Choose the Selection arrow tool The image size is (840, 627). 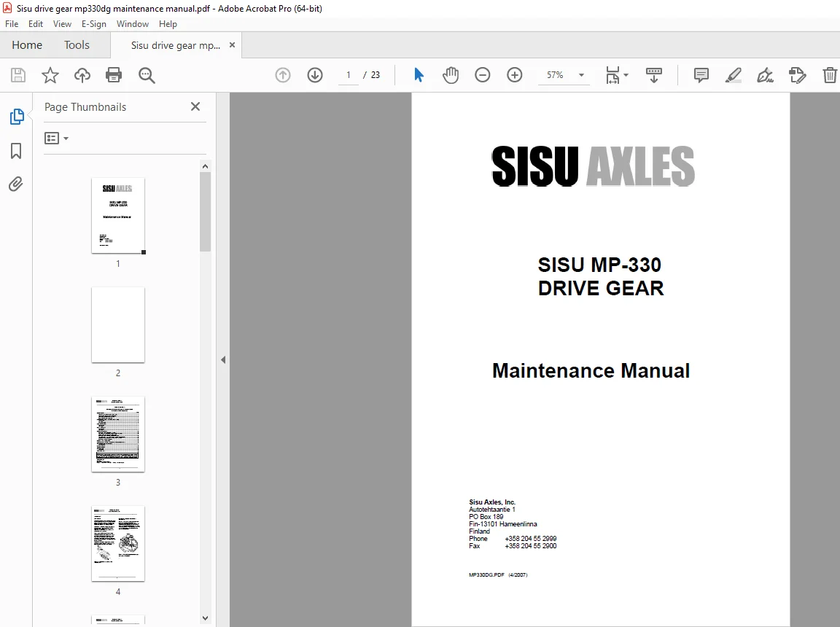pos(419,75)
